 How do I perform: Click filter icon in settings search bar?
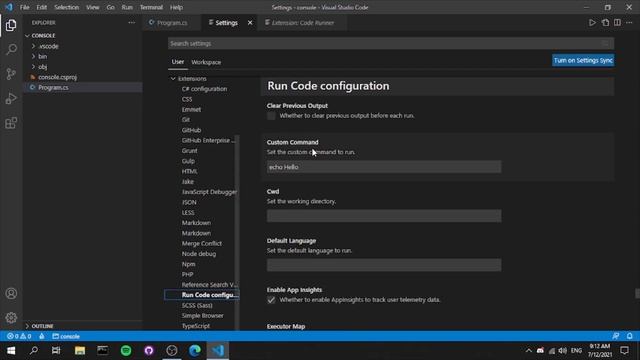(606, 43)
